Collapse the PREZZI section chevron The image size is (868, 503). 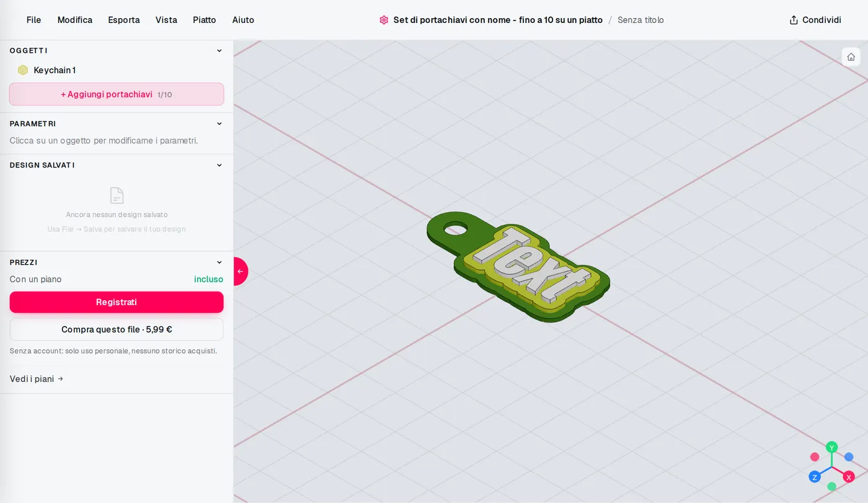coord(219,262)
